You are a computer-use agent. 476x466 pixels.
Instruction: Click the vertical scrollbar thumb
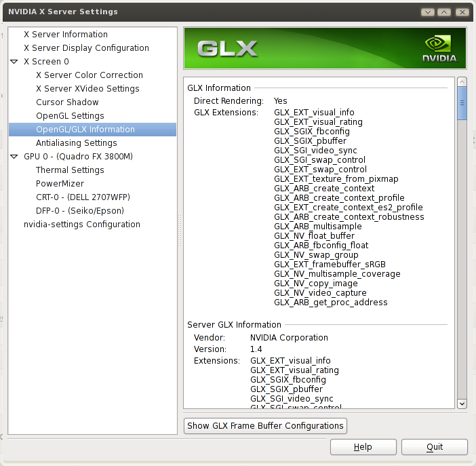tap(462, 103)
